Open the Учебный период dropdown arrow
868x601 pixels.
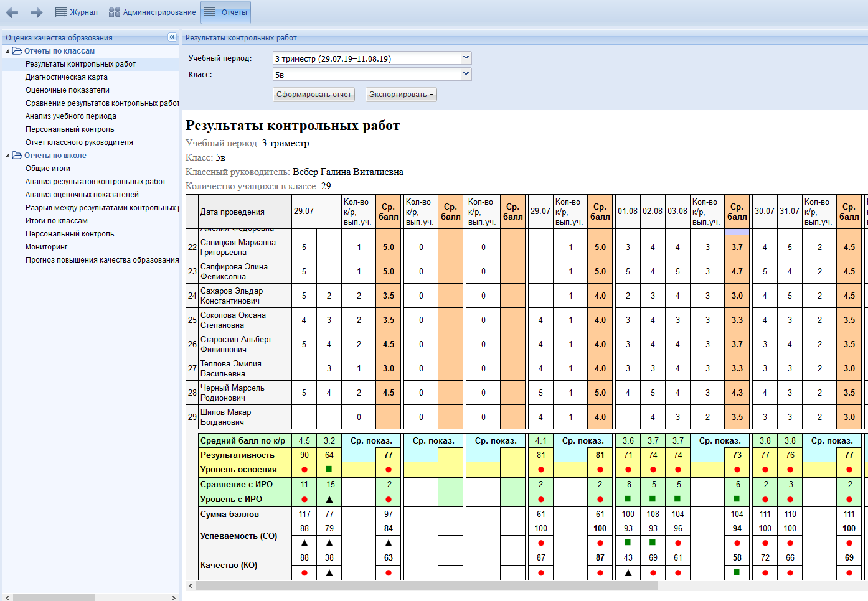(466, 58)
